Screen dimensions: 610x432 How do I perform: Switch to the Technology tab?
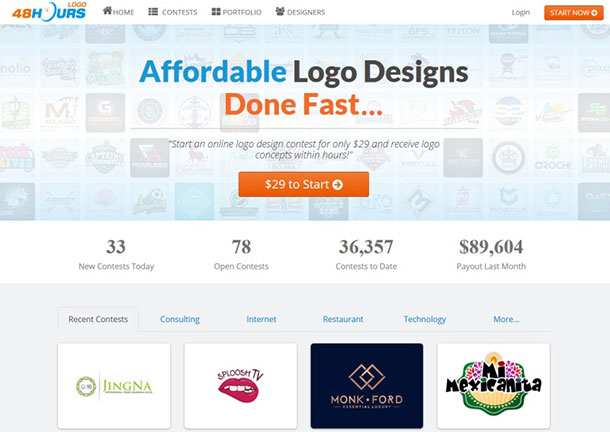pos(425,319)
